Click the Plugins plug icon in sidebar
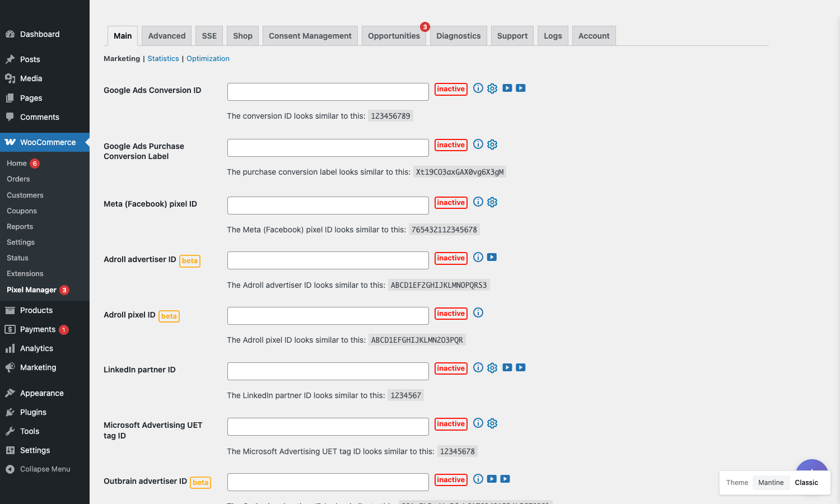840x504 pixels. 10,412
